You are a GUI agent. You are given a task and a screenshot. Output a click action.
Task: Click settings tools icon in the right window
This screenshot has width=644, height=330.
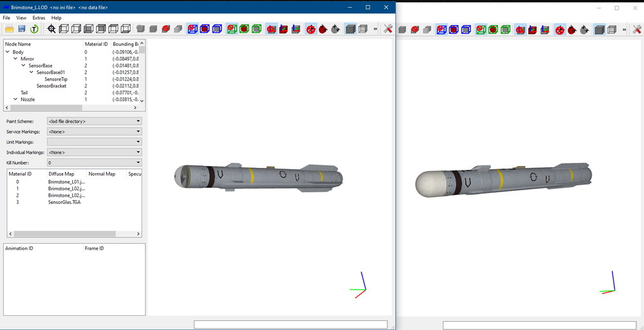click(x=637, y=29)
